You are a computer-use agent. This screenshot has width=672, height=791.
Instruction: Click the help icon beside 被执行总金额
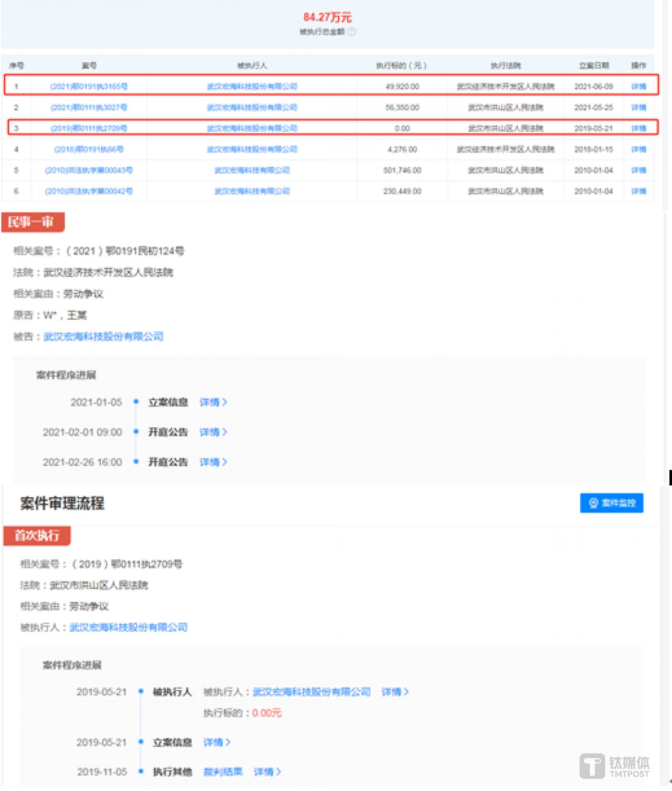[x=352, y=32]
